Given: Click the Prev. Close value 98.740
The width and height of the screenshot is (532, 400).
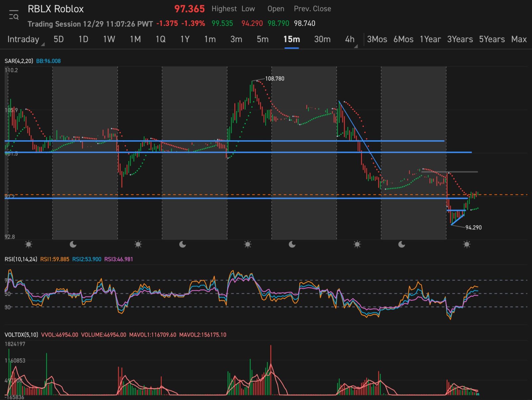Looking at the screenshot, I should coord(305,24).
